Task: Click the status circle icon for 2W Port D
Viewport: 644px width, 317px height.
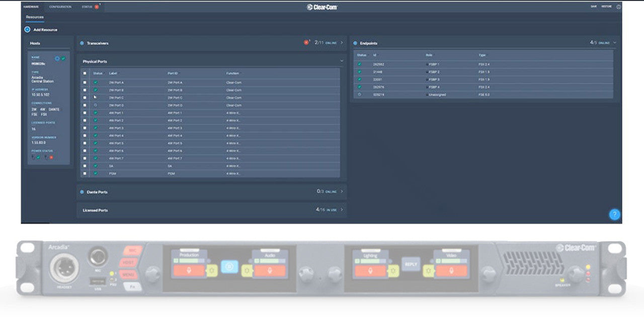Action: [96, 105]
